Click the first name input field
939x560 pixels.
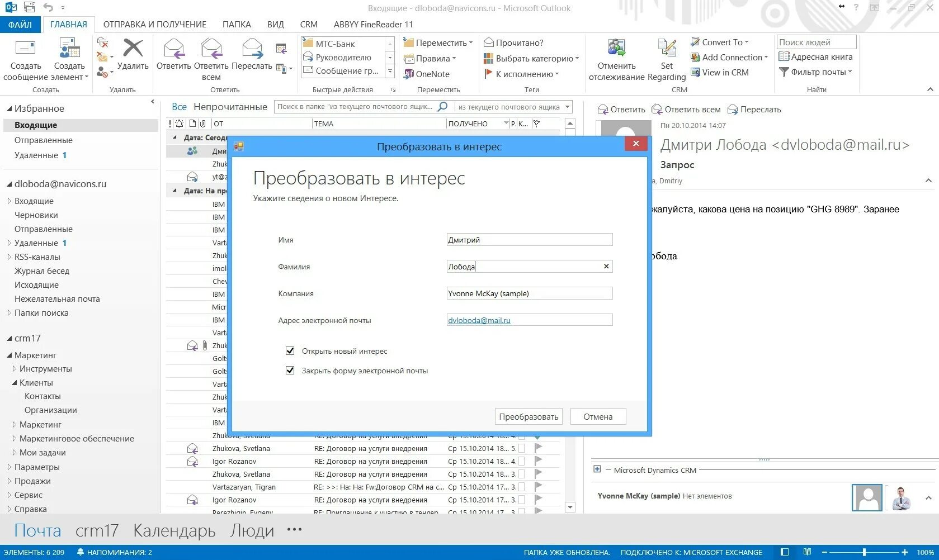pyautogui.click(x=530, y=240)
